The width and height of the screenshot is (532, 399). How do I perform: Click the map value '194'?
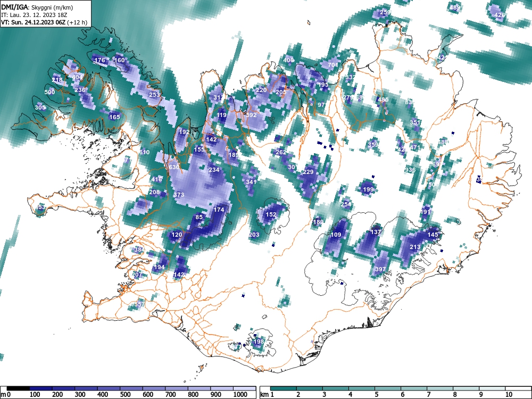(159, 267)
